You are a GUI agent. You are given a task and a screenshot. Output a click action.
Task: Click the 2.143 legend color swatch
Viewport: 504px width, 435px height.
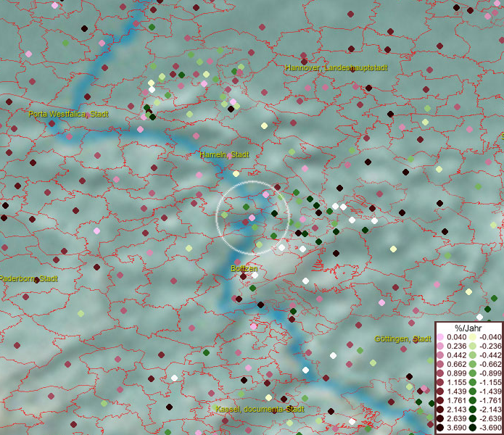coord(440,410)
